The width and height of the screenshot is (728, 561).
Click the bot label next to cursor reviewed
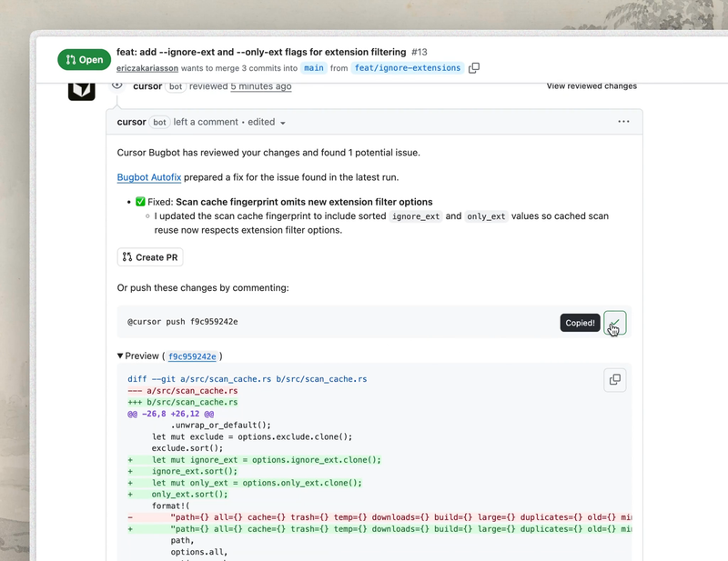[176, 86]
